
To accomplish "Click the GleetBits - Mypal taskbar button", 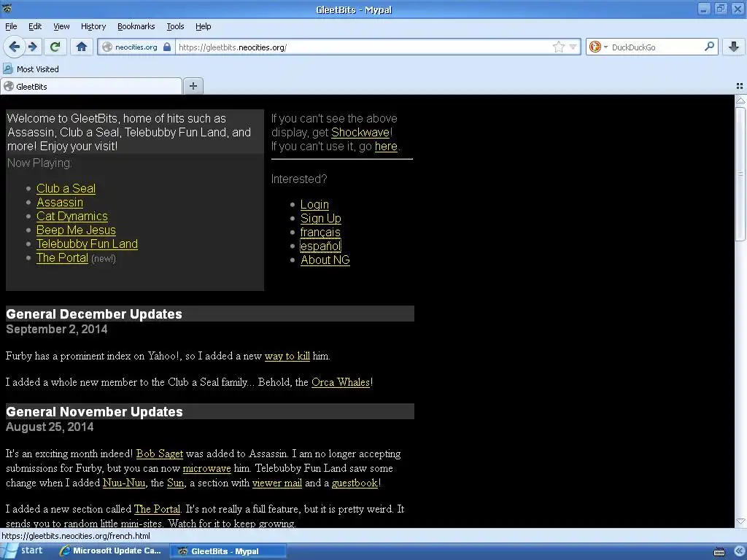I will (x=228, y=551).
